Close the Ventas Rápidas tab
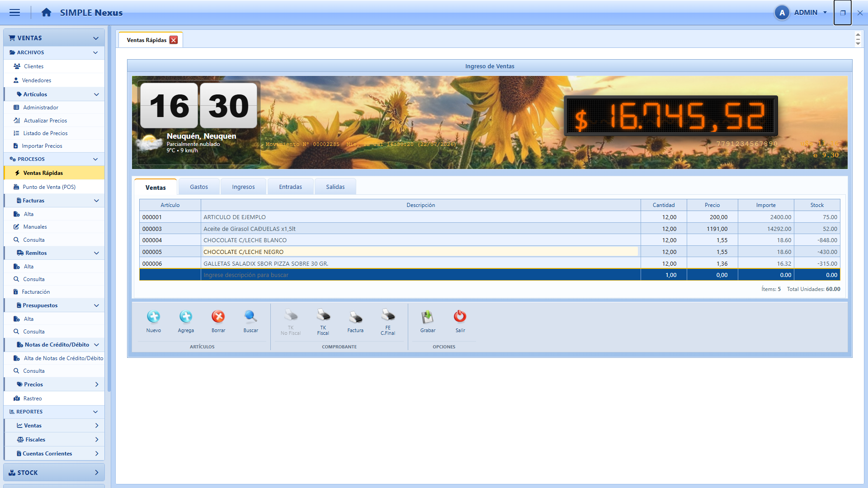The width and height of the screenshot is (868, 488). [174, 40]
